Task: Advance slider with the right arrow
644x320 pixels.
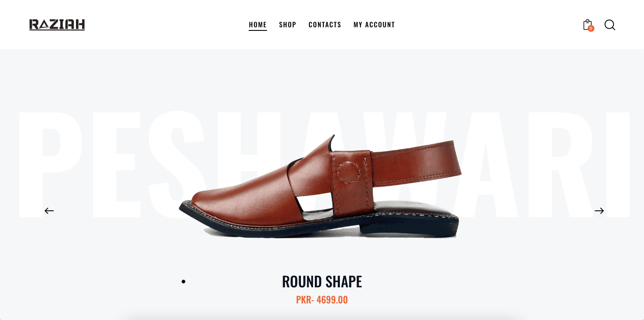Action: click(599, 211)
